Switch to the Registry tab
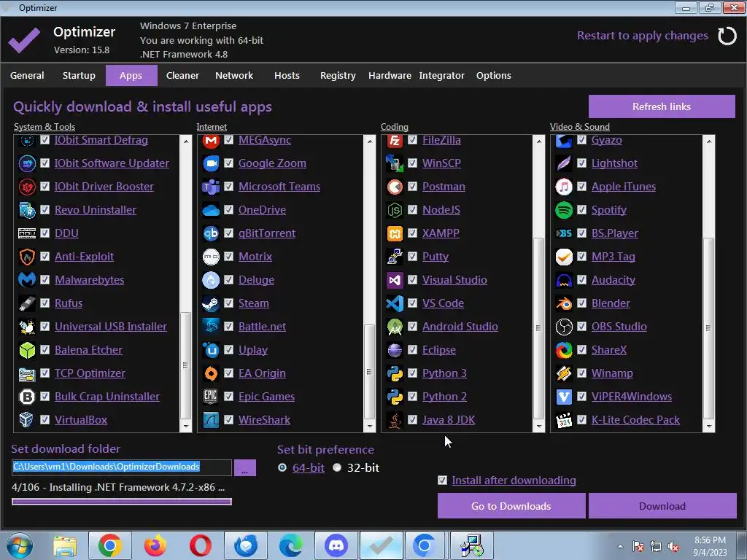 point(338,75)
